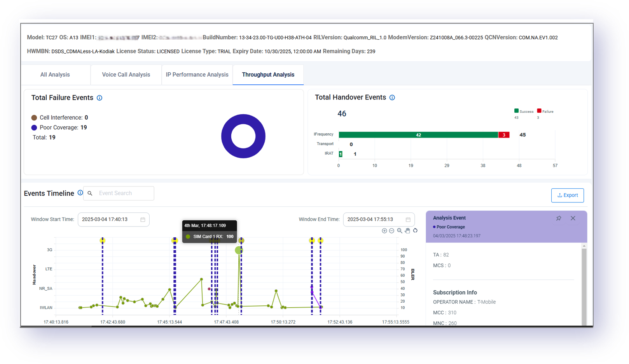Image resolution: width=629 pixels, height=364 pixels.
Task: Click info icon next to Total Failure Events
Action: [100, 98]
